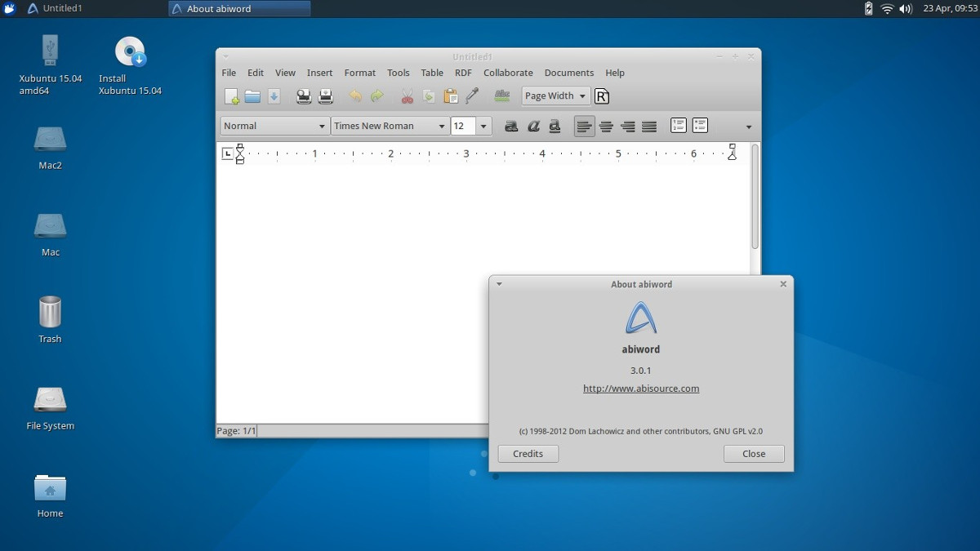This screenshot has width=980, height=551.
Task: Activate the format painter brush icon
Action: coord(471,96)
